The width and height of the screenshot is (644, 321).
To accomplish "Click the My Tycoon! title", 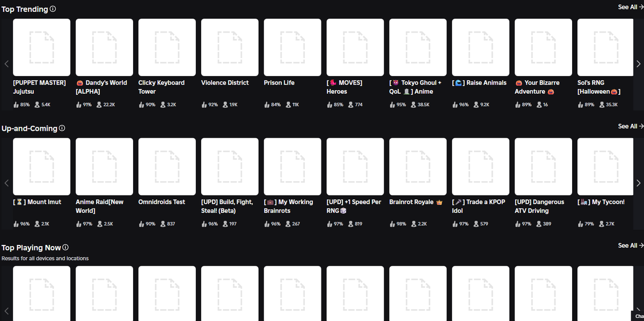I will pyautogui.click(x=601, y=202).
